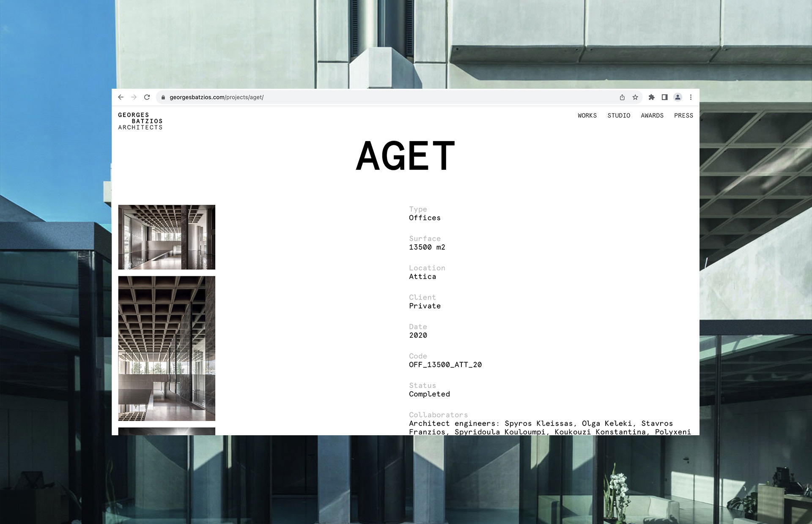The width and height of the screenshot is (812, 524).
Task: Open the STUDIO menu item
Action: pos(619,115)
